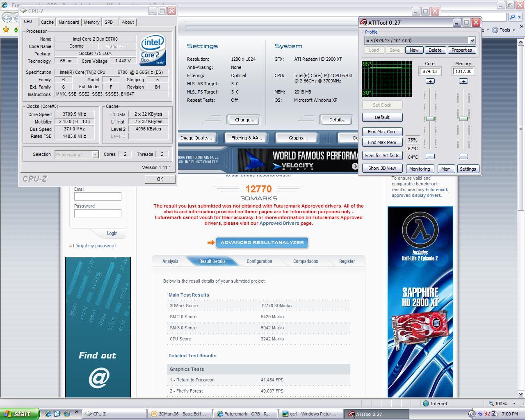Switch to the Comparisons tab on results page
Image resolution: width=525 pixels, height=420 pixels.
coord(306,261)
